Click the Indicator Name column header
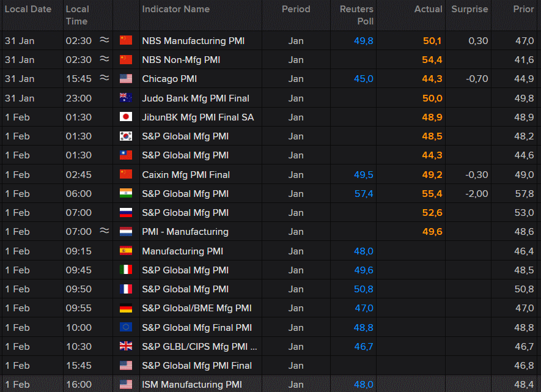 point(176,9)
